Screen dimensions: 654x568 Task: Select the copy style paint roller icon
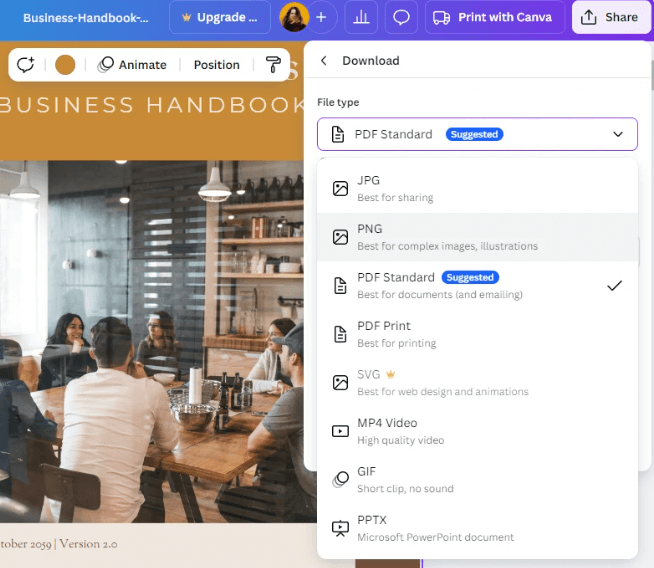tap(273, 65)
